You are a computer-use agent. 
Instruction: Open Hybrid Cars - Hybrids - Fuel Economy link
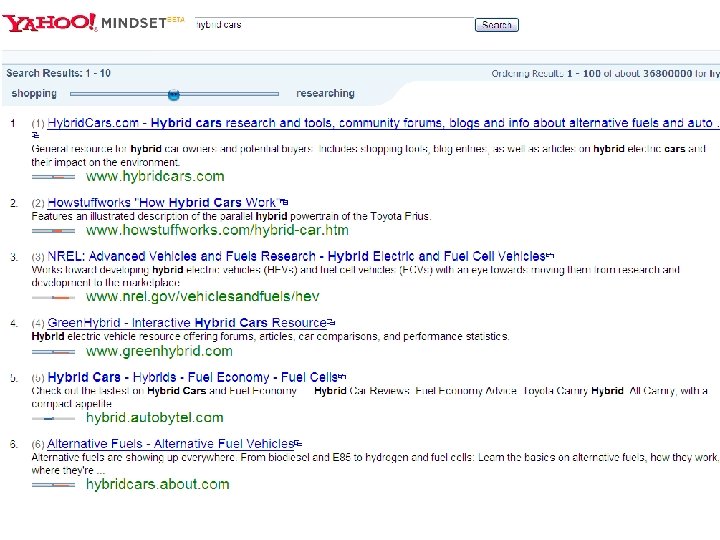(x=193, y=377)
